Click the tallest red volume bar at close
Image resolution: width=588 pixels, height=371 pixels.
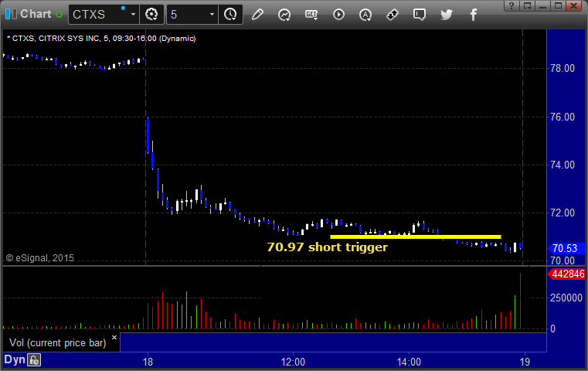coord(520,301)
